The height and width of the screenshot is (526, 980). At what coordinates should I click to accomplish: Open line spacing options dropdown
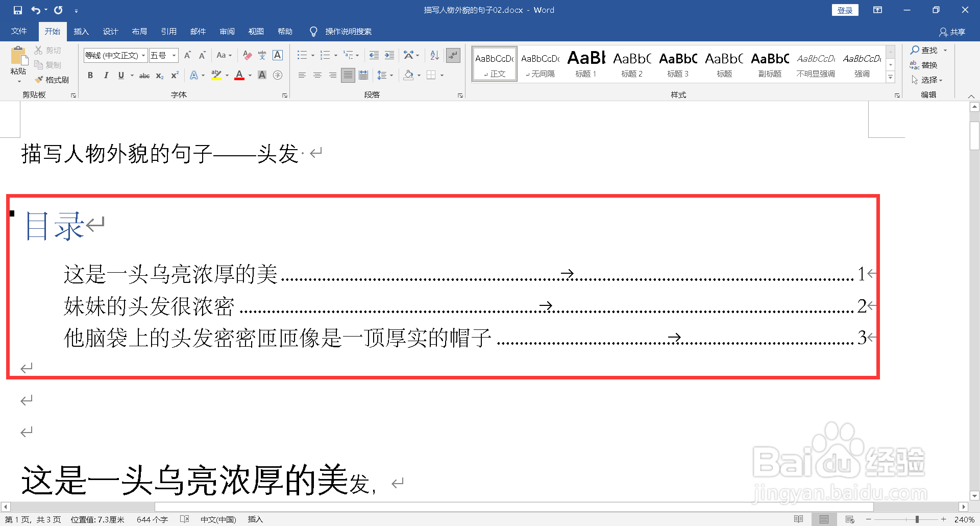(391, 75)
